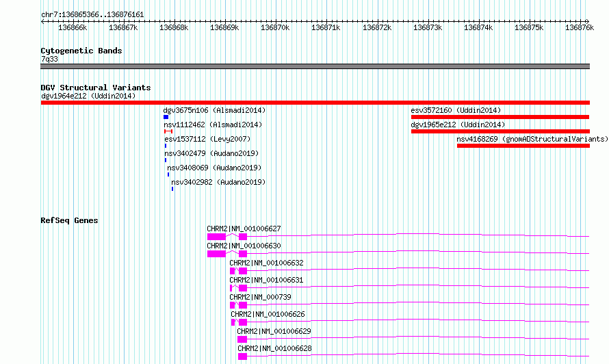Click the left arrowhead of the ruler
The image size is (609, 364).
[x=42, y=21]
